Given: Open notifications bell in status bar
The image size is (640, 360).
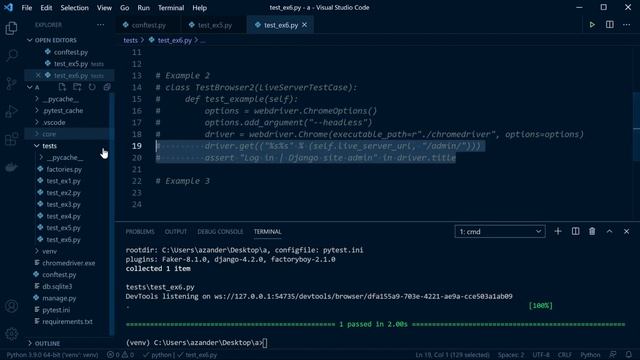Looking at the screenshot, I should click(629, 355).
